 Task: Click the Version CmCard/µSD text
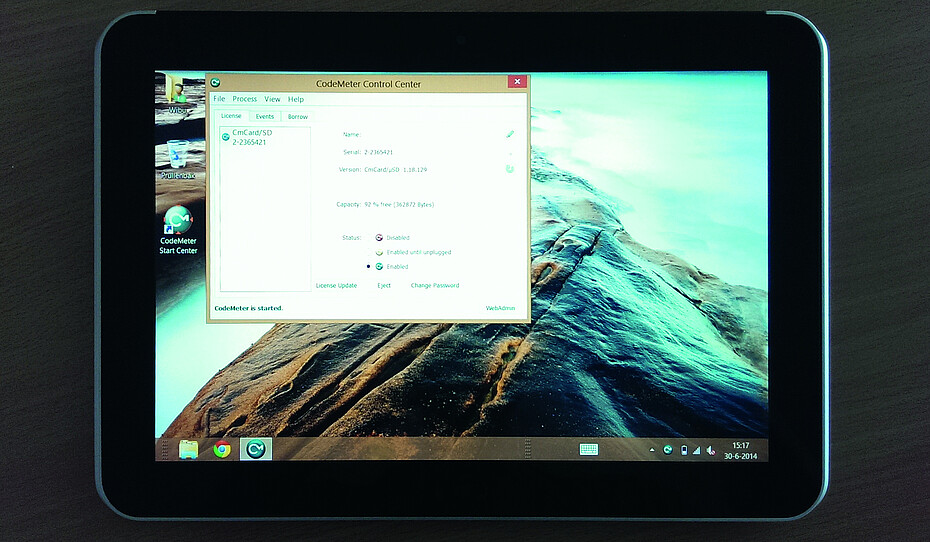396,170
